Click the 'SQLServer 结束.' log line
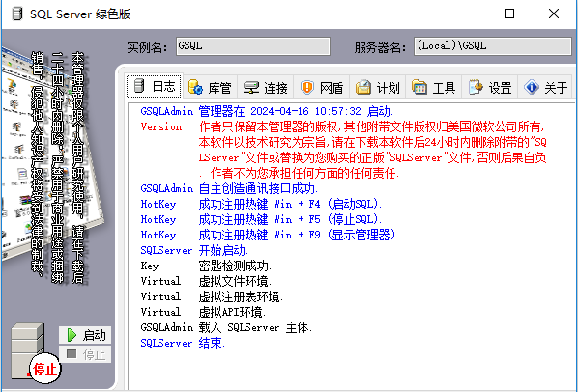The height and width of the screenshot is (392, 578). pyautogui.click(x=183, y=343)
